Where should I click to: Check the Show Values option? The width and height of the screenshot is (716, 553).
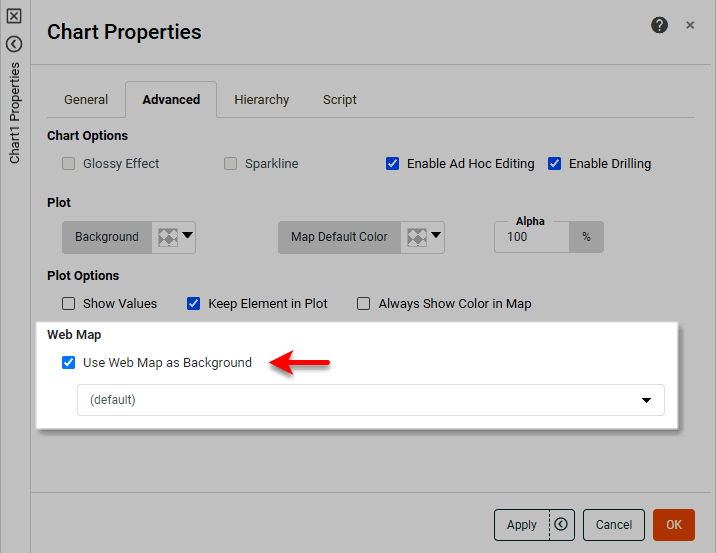point(69,304)
